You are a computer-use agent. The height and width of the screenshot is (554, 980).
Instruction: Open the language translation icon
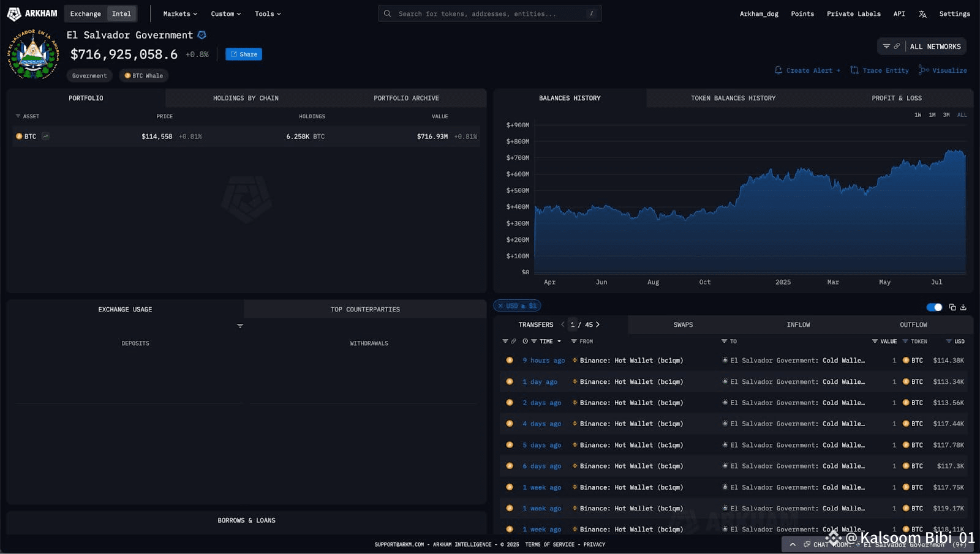coord(922,14)
